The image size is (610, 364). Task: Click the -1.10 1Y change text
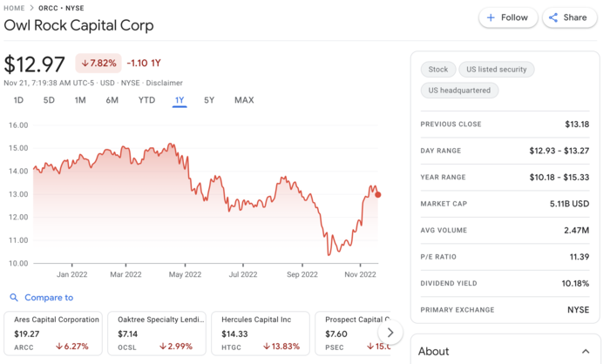click(144, 63)
